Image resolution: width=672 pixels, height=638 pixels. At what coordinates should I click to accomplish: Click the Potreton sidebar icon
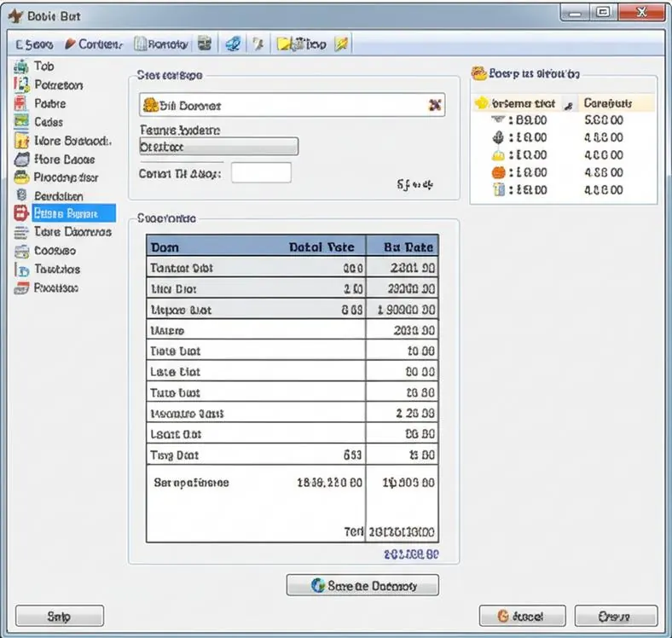tap(21, 85)
